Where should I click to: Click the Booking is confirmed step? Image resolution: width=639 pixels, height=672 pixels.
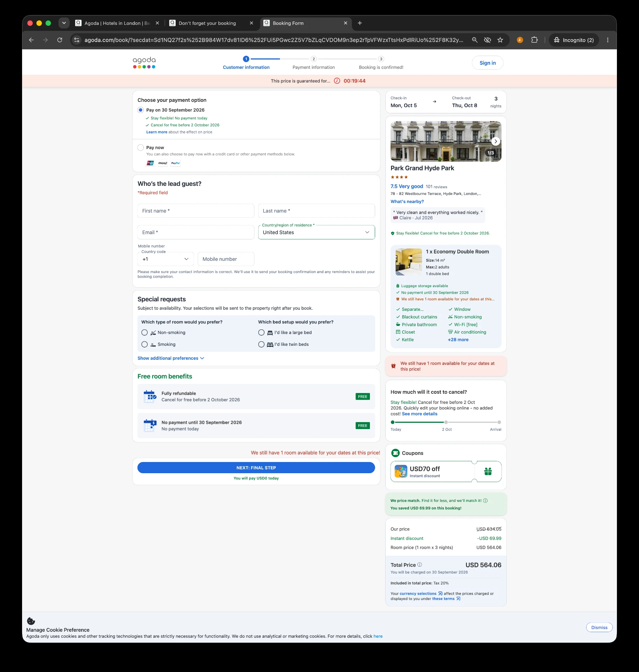381,63
